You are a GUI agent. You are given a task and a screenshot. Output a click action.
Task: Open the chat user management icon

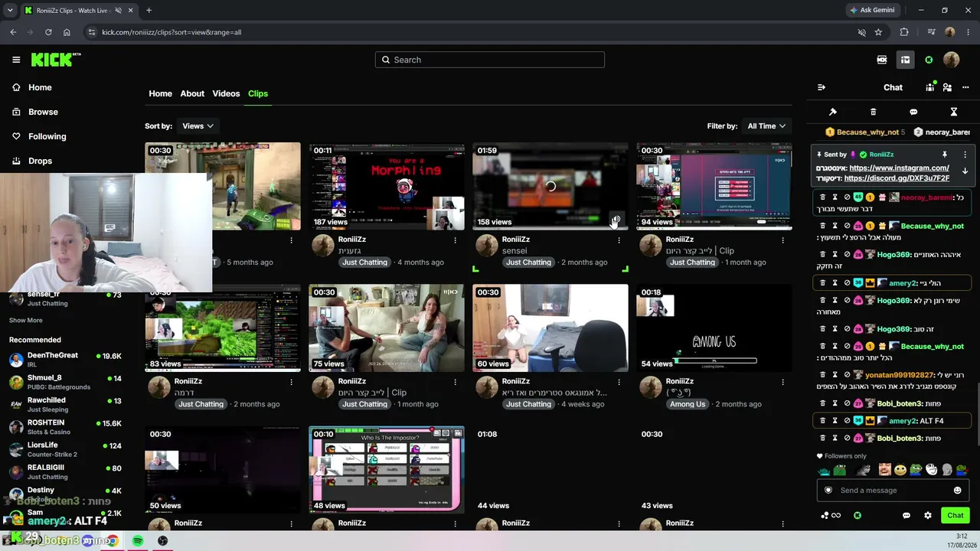947,87
